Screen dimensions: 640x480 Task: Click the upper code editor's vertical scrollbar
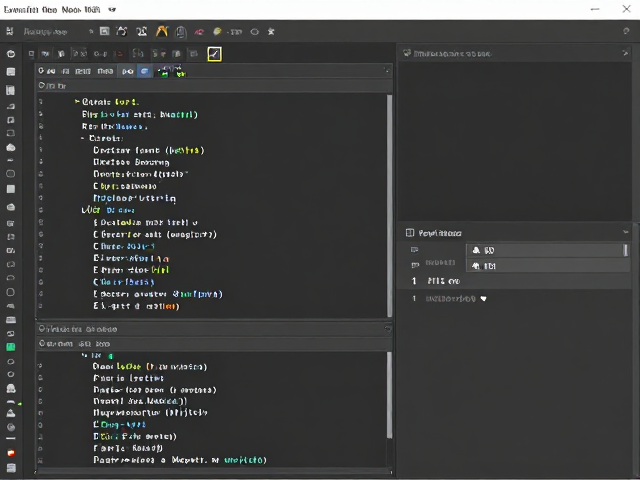point(389,206)
